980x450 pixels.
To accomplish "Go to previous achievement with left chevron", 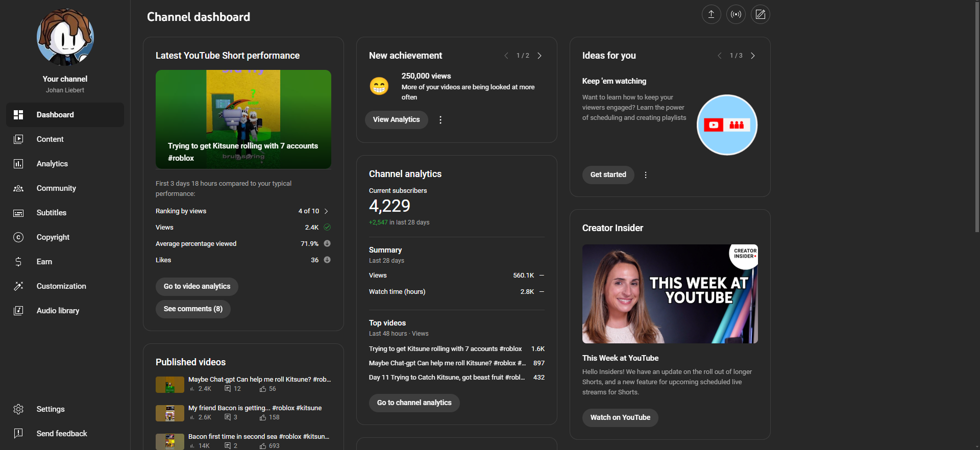I will tap(506, 56).
